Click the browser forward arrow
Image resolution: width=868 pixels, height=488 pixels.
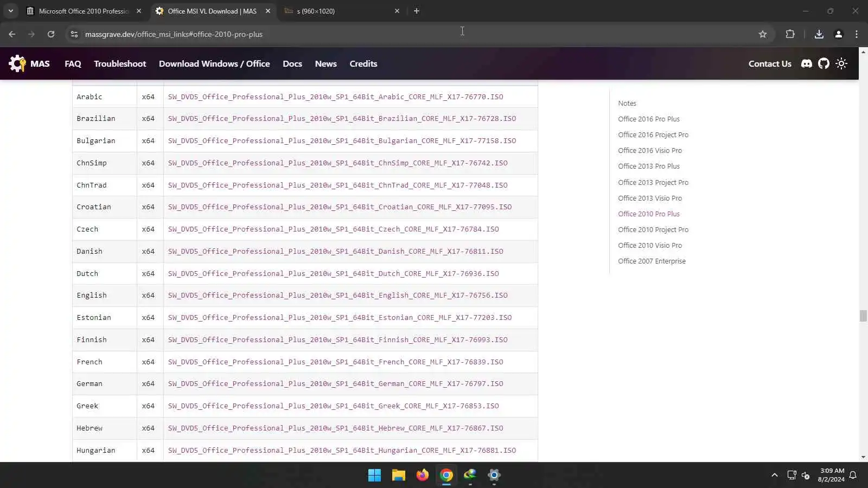click(x=31, y=34)
